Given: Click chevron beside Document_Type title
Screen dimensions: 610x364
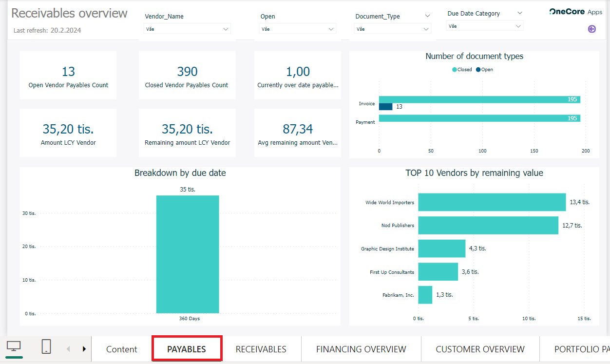Looking at the screenshot, I should point(427,16).
